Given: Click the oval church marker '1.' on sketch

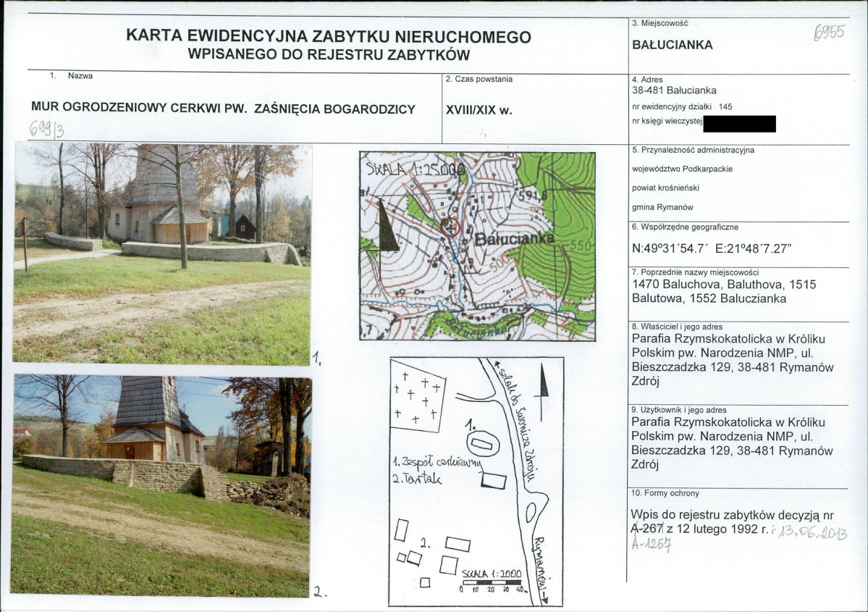Looking at the screenshot, I should tap(484, 444).
